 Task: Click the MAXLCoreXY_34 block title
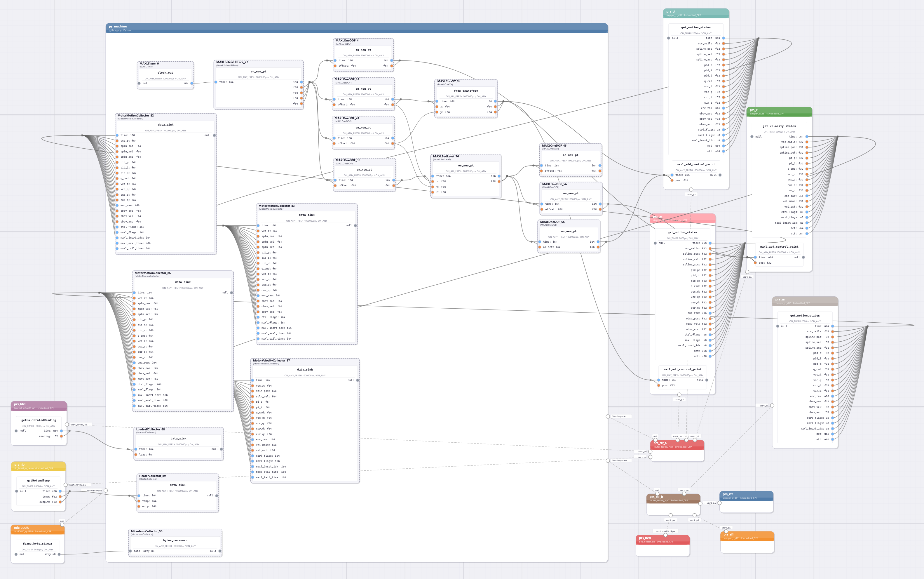click(x=449, y=81)
